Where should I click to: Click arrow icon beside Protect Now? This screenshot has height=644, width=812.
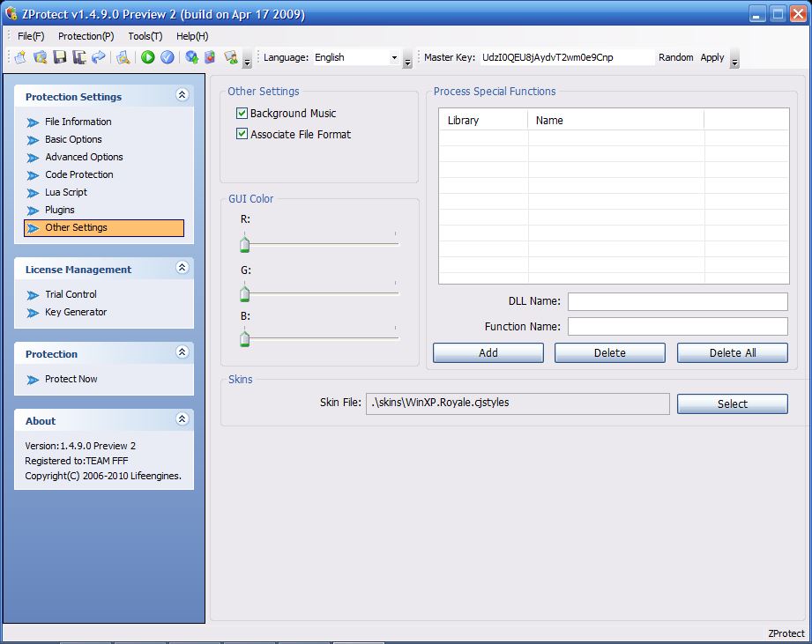(33, 380)
